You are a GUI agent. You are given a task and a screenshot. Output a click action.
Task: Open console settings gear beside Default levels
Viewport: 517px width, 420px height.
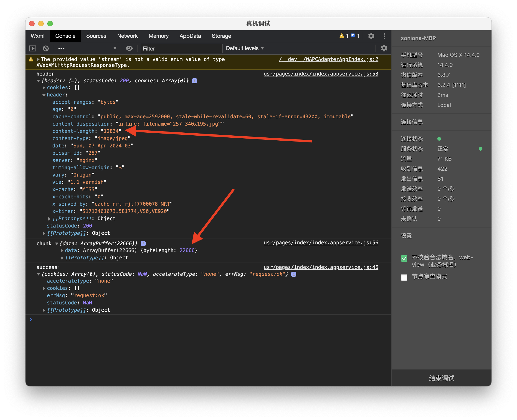click(384, 48)
